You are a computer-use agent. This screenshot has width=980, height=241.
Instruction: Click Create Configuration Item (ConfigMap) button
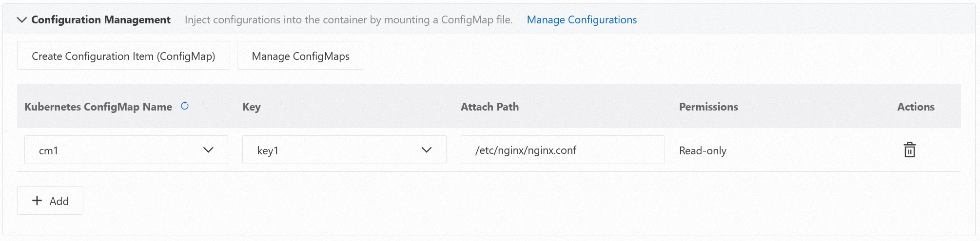(123, 56)
